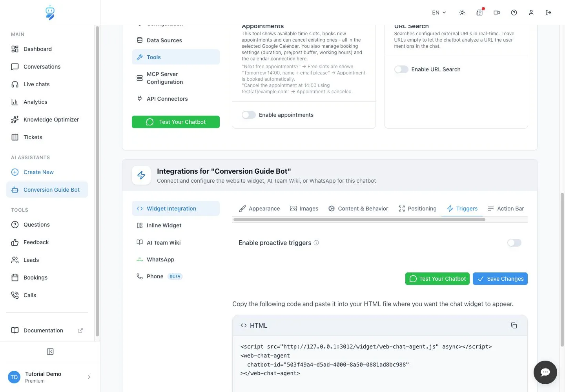Select Widget Integration menu item
Screen dimensions: 565x392
(176, 209)
